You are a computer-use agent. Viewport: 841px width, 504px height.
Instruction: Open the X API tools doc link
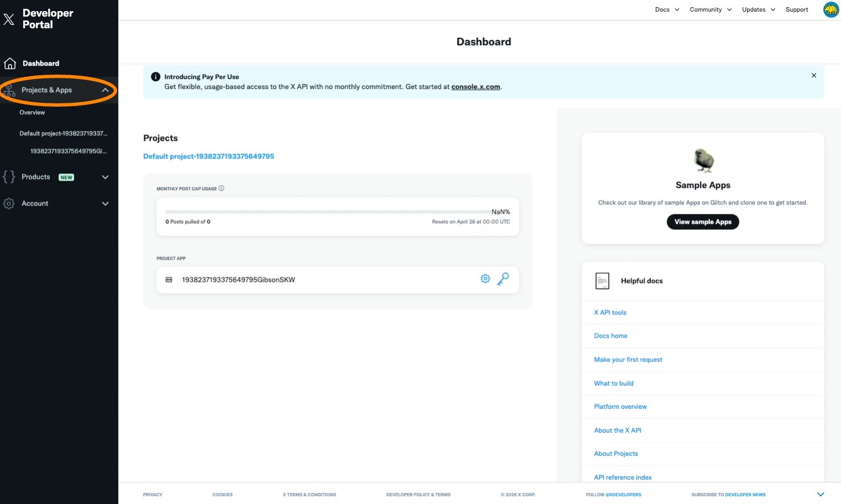[x=610, y=313]
